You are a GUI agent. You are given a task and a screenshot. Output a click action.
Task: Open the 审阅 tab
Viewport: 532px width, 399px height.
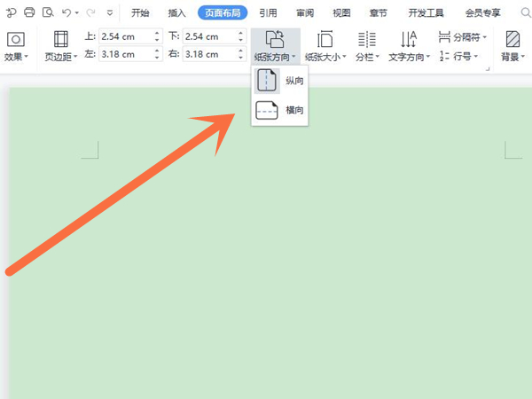coord(305,13)
